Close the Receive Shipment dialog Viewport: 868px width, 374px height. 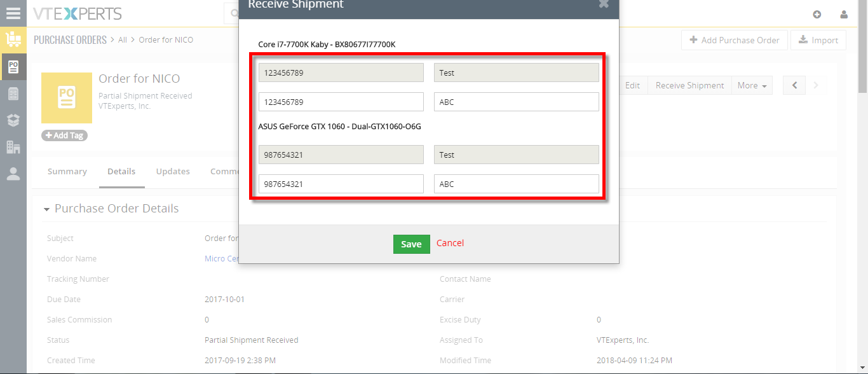[x=604, y=4]
